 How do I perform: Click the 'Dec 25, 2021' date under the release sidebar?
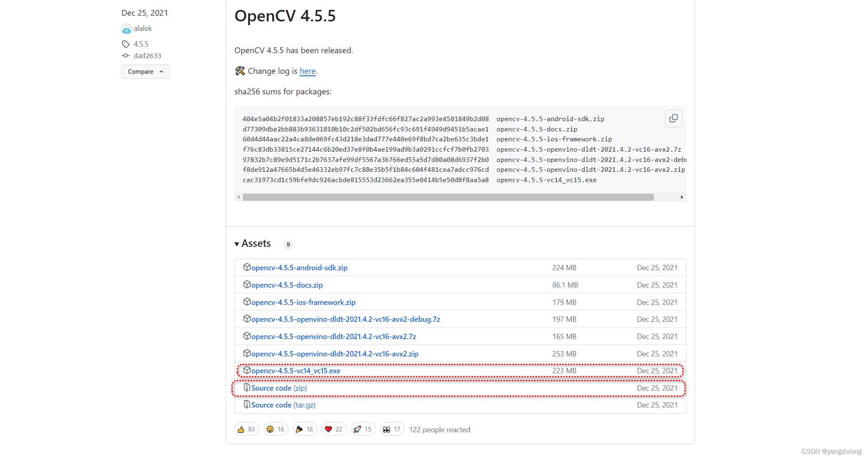[x=145, y=13]
